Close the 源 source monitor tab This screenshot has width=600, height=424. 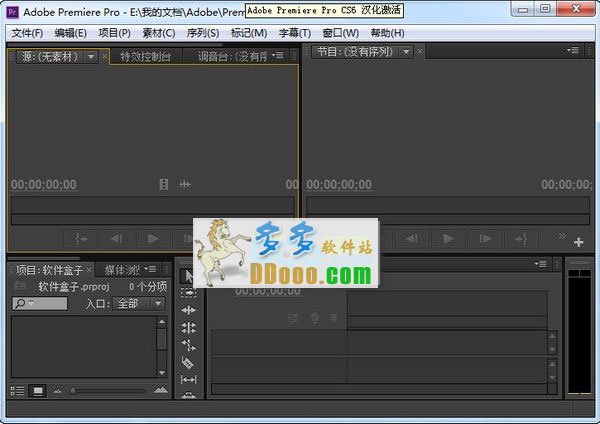(104, 57)
